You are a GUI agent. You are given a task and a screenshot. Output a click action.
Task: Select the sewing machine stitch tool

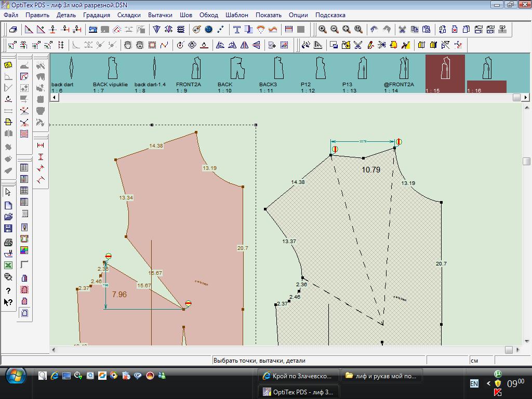coord(93,30)
